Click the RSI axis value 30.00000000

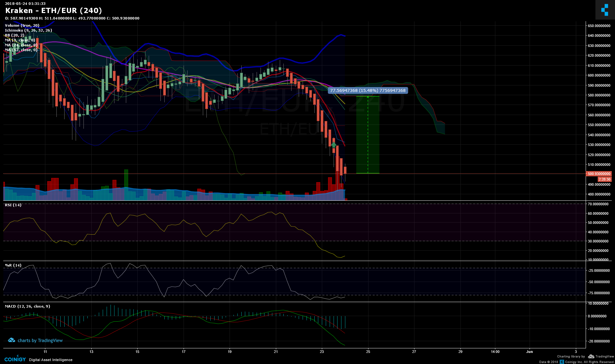tap(598, 241)
